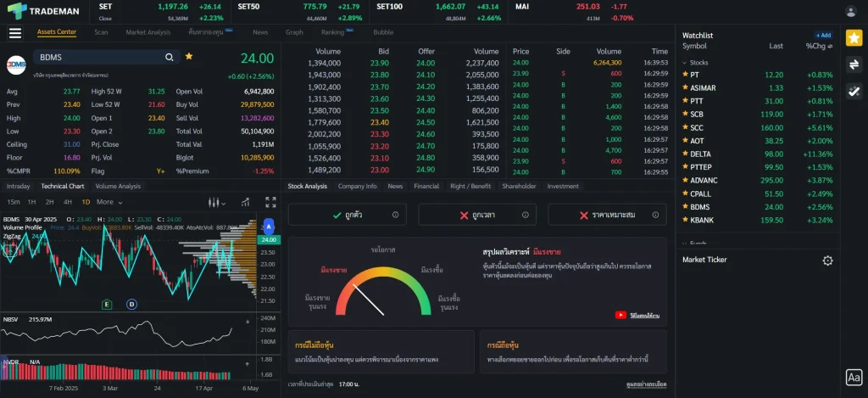
Task: Toggle the favorite star next to BDMS
Action: pyautogui.click(x=189, y=57)
